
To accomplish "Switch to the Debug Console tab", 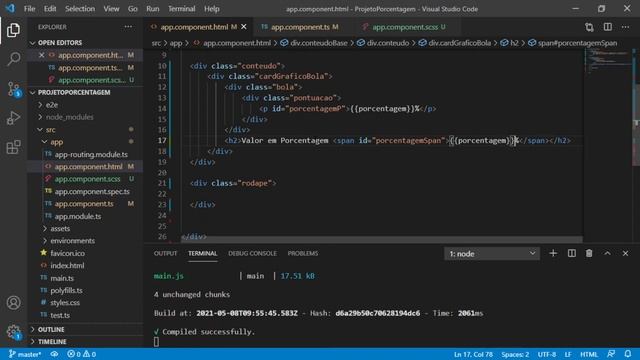I will tap(252, 253).
